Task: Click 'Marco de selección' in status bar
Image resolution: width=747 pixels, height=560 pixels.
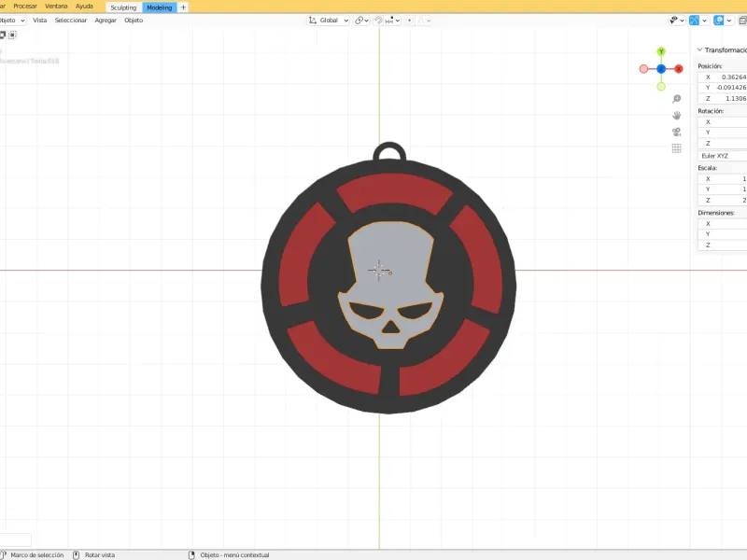Action: [x=37, y=555]
